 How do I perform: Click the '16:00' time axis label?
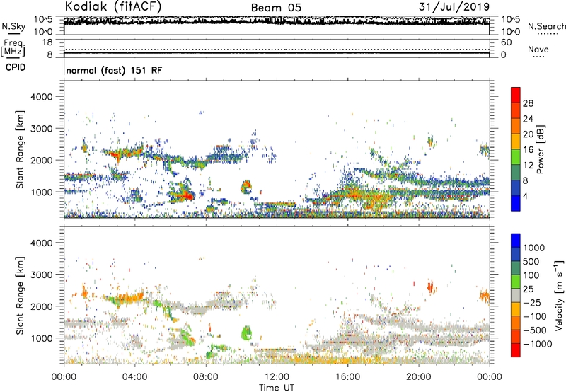[347, 377]
